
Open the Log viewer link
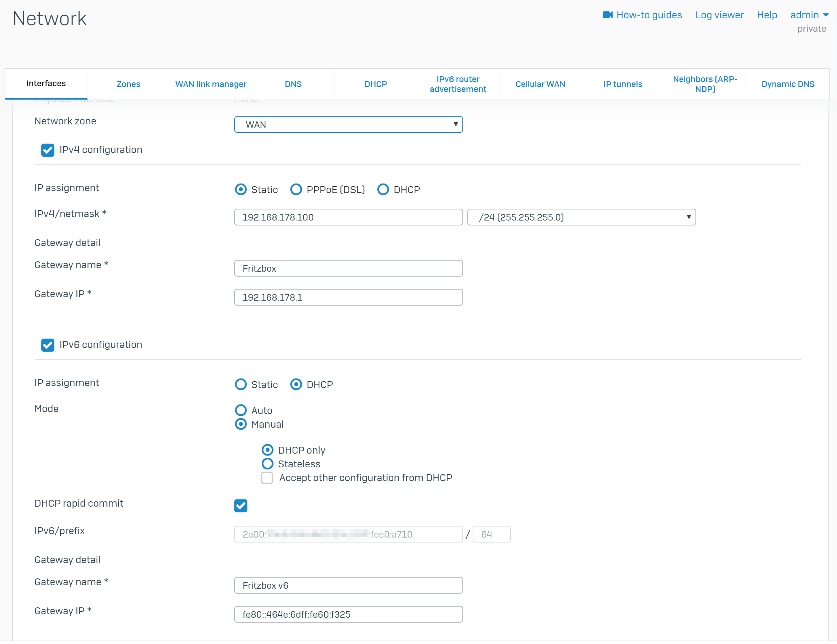coord(719,15)
